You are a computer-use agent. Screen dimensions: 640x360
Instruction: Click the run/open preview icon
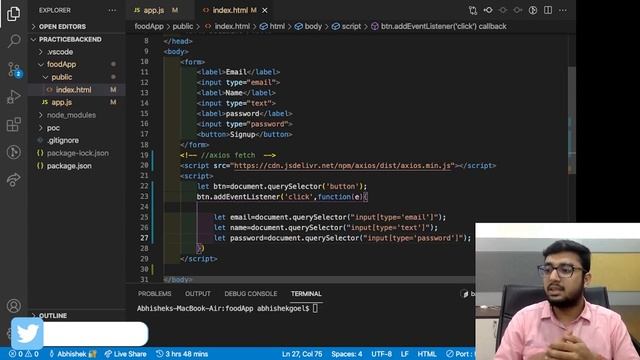point(533,10)
